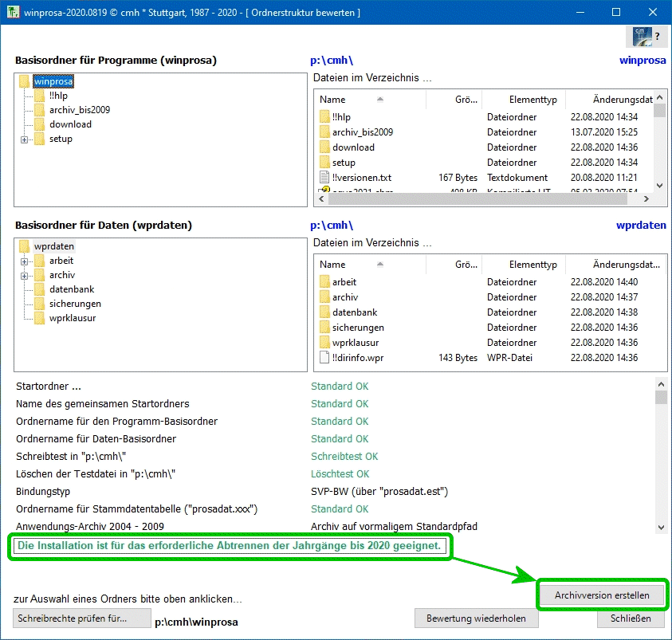Viewport: 672px width, 640px height.
Task: Click the Schreibrechte prüfen für... button
Action: (81, 618)
